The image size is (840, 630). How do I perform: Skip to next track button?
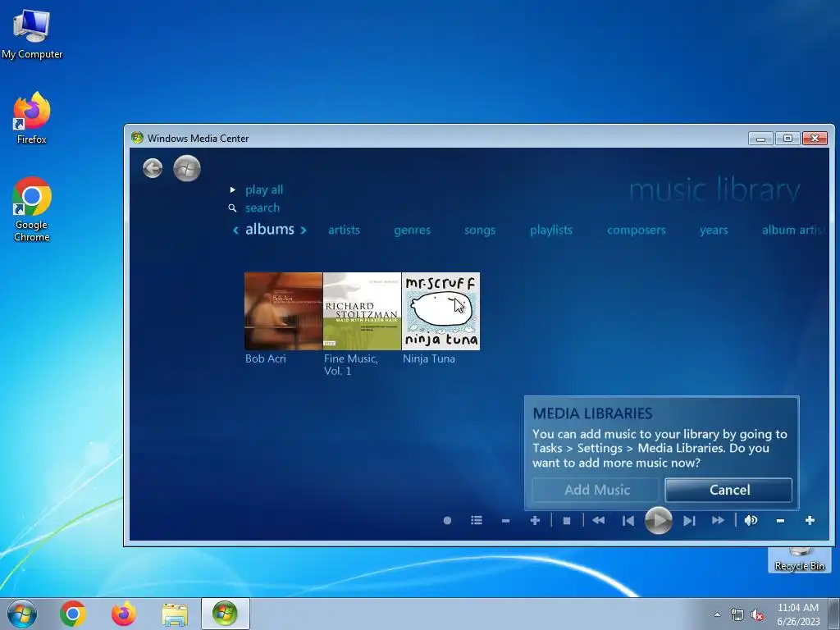689,521
